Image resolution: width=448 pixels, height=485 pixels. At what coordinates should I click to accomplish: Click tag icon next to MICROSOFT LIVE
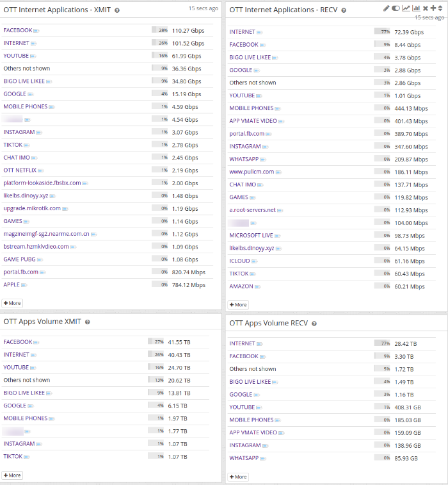[278, 236]
